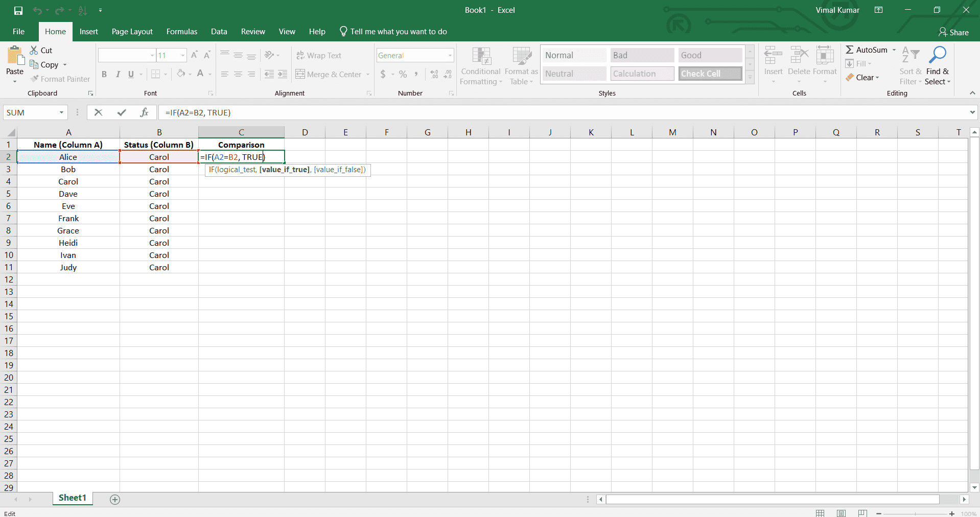This screenshot has height=517, width=980.
Task: Select the Format Painter tool
Action: click(x=60, y=79)
